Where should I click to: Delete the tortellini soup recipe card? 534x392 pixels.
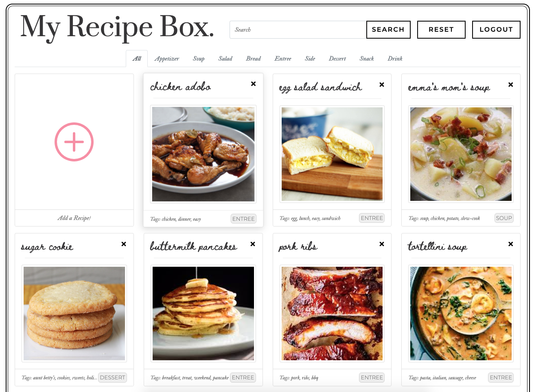(x=510, y=244)
